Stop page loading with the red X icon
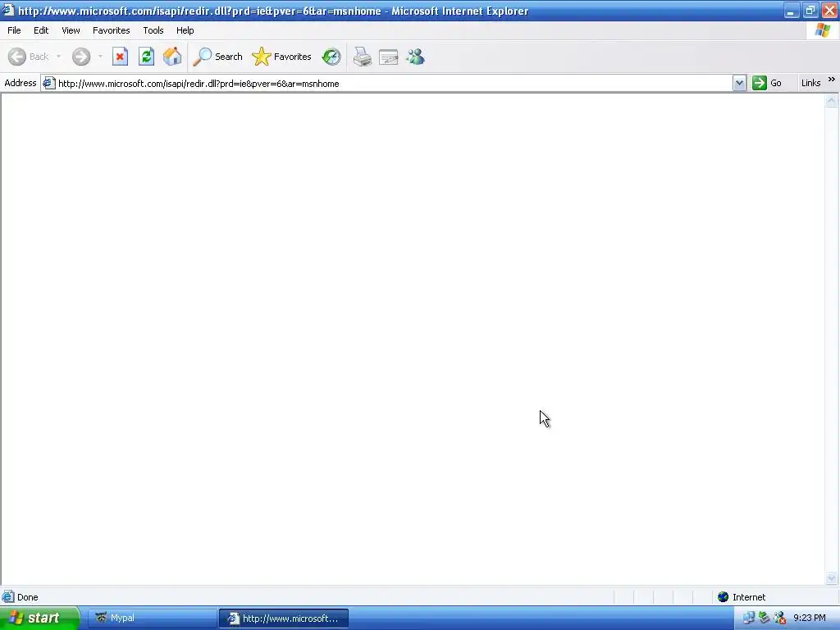The image size is (840, 630). point(120,57)
